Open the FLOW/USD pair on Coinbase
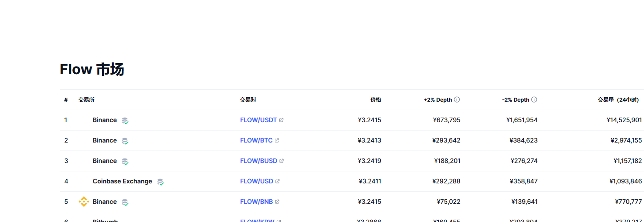This screenshot has height=222, width=644. tap(257, 181)
